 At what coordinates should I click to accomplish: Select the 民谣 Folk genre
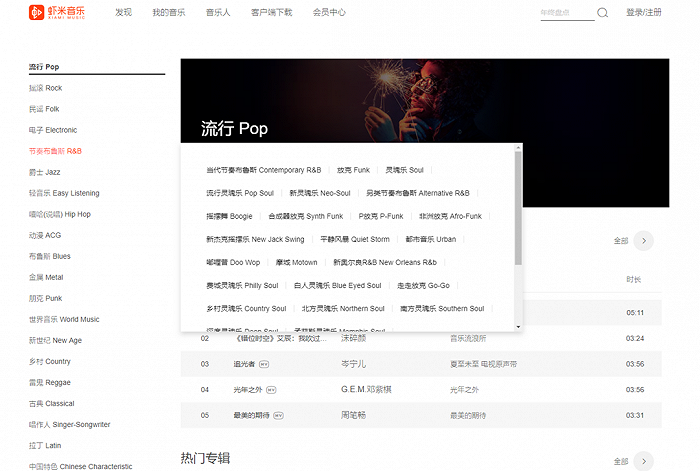pos(44,109)
